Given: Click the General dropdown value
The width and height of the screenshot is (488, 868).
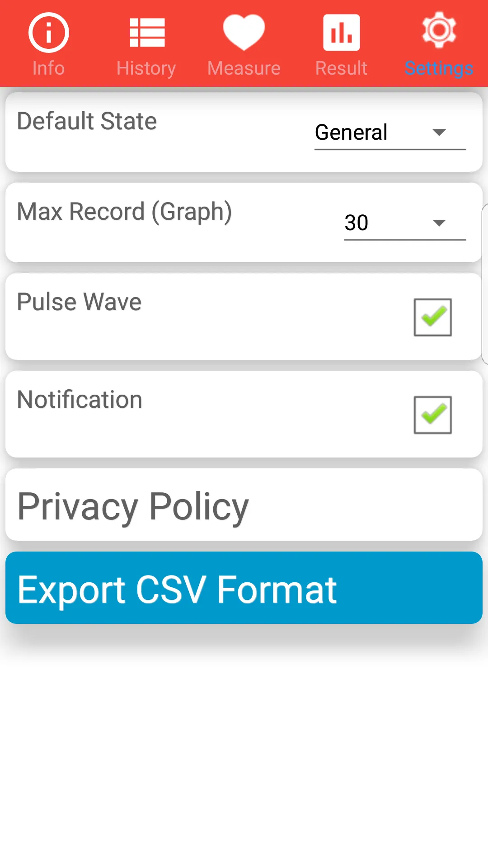Looking at the screenshot, I should coord(351,132).
